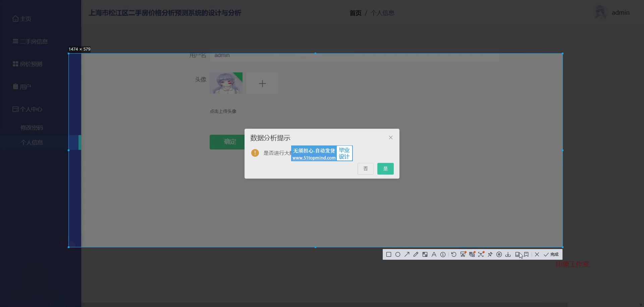Select the ellipse annotation tool
This screenshot has width=644, height=307.
[x=398, y=254]
